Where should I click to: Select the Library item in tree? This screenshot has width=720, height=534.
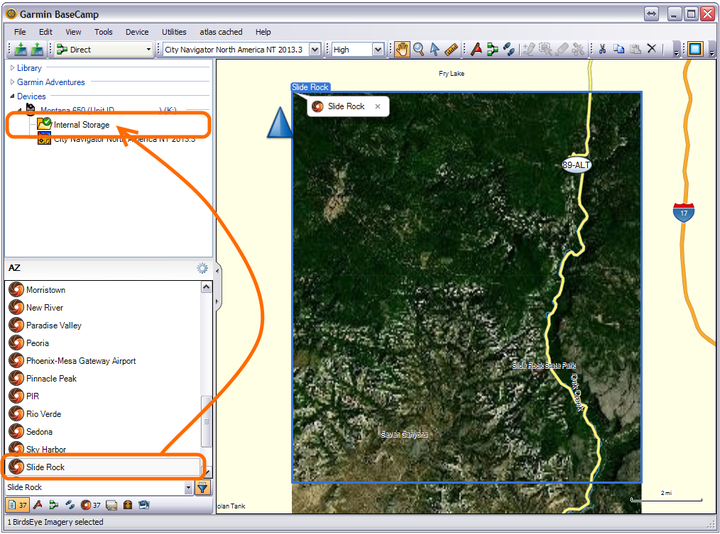tap(29, 68)
